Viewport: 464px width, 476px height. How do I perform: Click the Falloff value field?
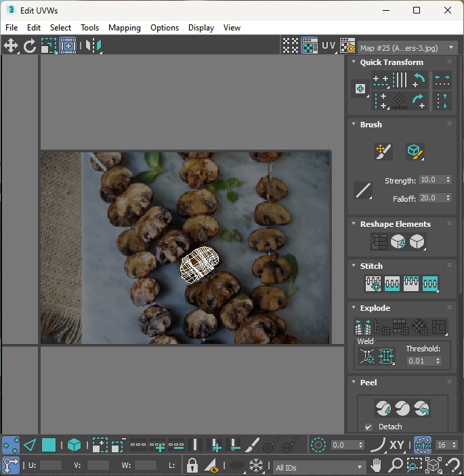click(x=431, y=198)
